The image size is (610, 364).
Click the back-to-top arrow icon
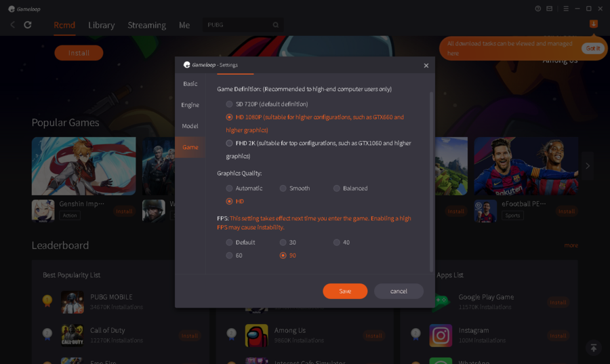click(593, 348)
